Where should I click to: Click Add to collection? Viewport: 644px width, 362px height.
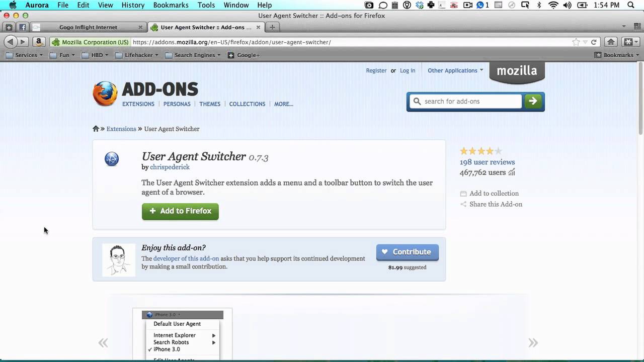point(489,194)
